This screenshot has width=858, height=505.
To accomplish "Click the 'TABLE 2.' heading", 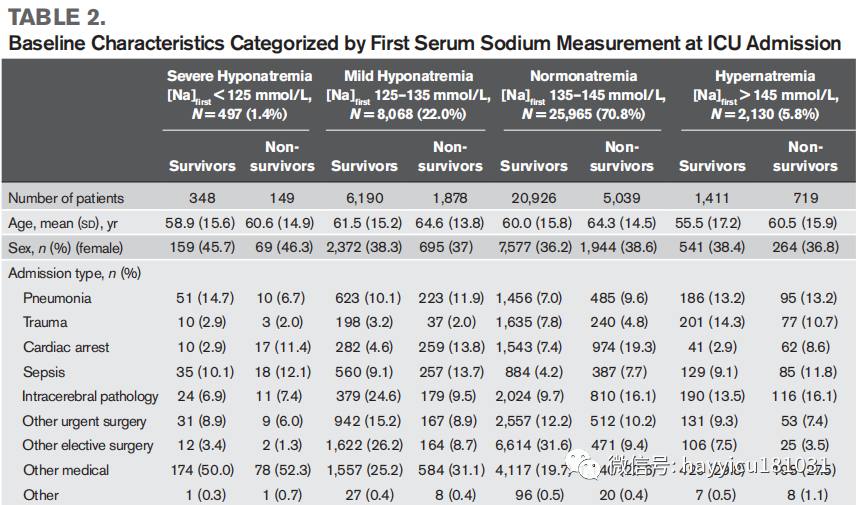I will (57, 17).
